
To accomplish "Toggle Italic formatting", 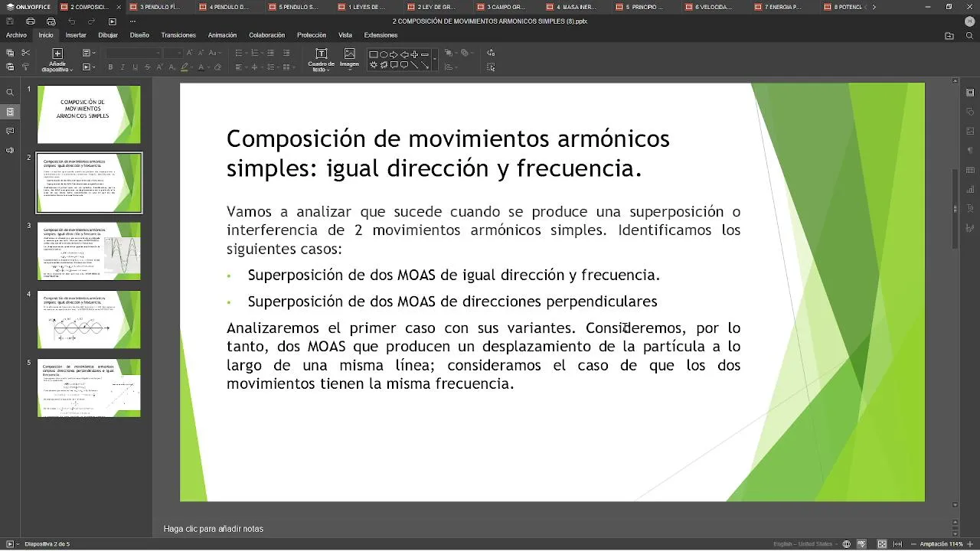I will point(122,67).
